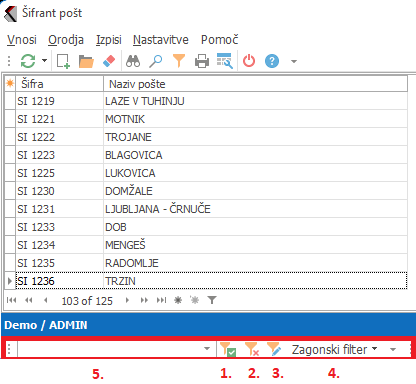The width and height of the screenshot is (416, 384).
Task: Open search with binoculars icon
Action: click(133, 61)
